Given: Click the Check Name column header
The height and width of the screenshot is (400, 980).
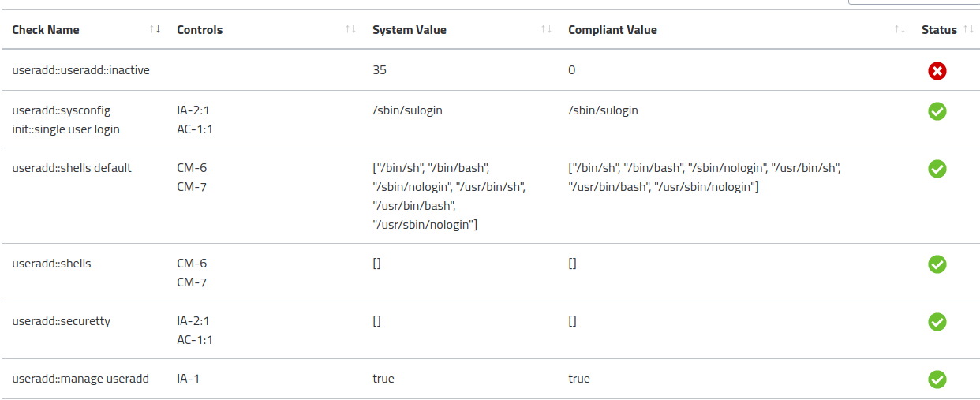Looking at the screenshot, I should 46,30.
